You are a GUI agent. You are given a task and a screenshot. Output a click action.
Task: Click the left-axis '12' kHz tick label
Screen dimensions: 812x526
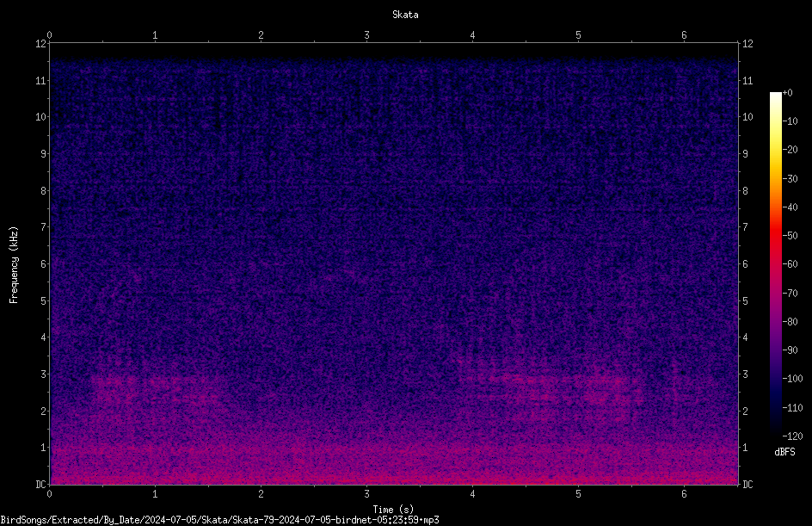coord(41,44)
